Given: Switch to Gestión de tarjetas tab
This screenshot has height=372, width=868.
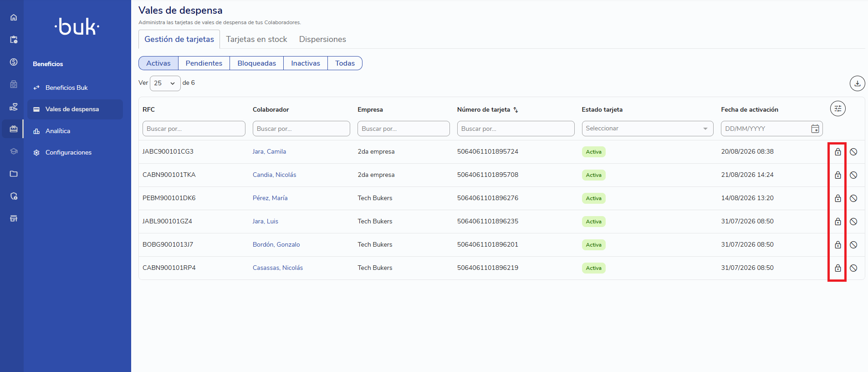Looking at the screenshot, I should click(179, 39).
